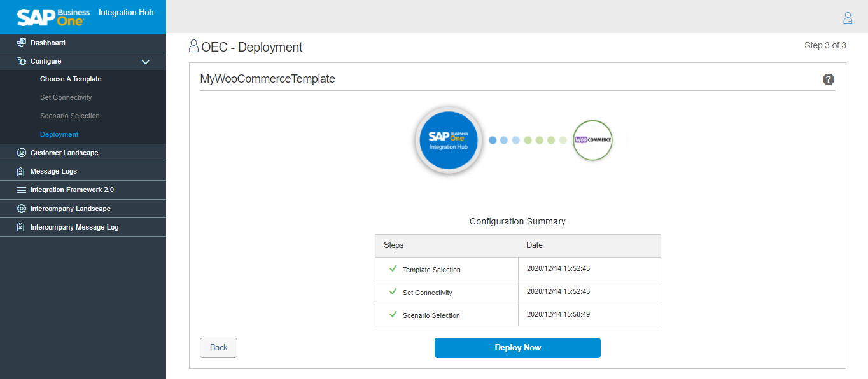
Task: Click the SAP Integration Hub blue circle
Action: [x=448, y=140]
